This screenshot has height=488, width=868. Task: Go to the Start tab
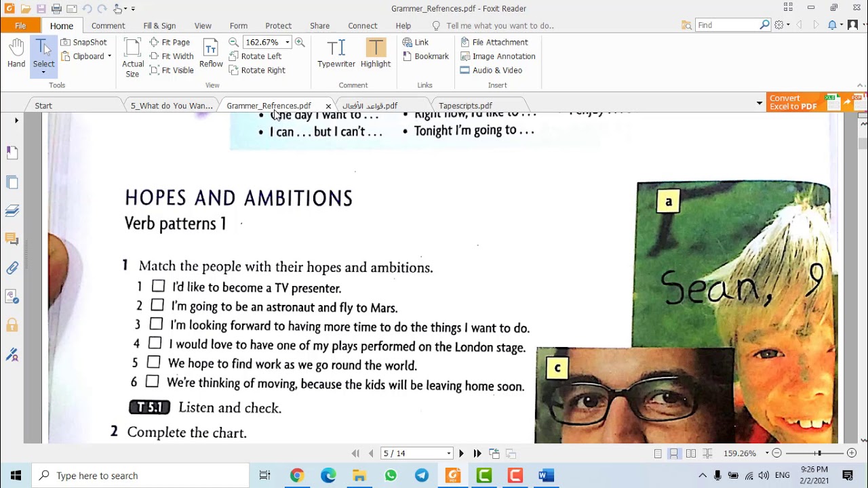click(43, 106)
